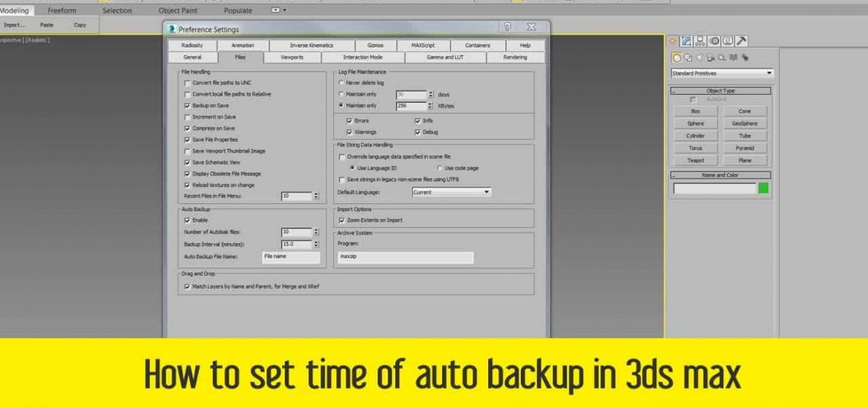Open the Hierarchy command panel tab
The width and height of the screenshot is (868, 408).
[701, 42]
